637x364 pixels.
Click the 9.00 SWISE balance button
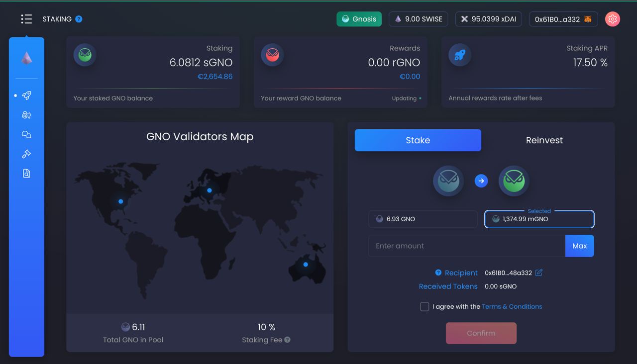click(419, 19)
